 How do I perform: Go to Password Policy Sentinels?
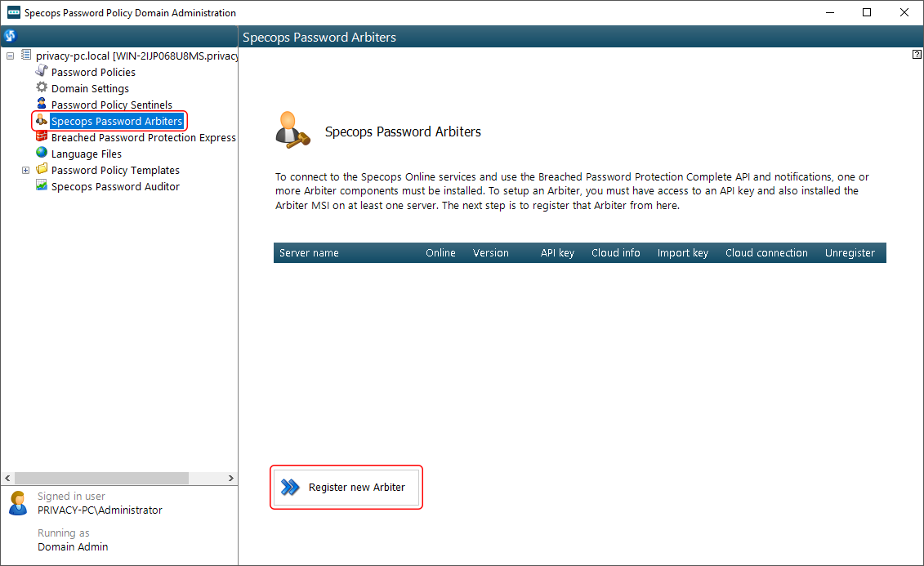pyautogui.click(x=112, y=105)
